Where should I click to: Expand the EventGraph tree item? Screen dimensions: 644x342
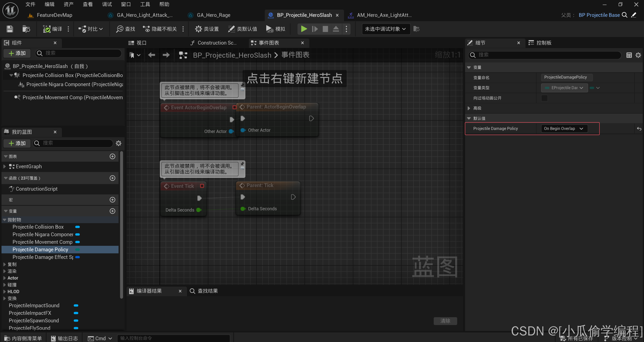[4, 166]
